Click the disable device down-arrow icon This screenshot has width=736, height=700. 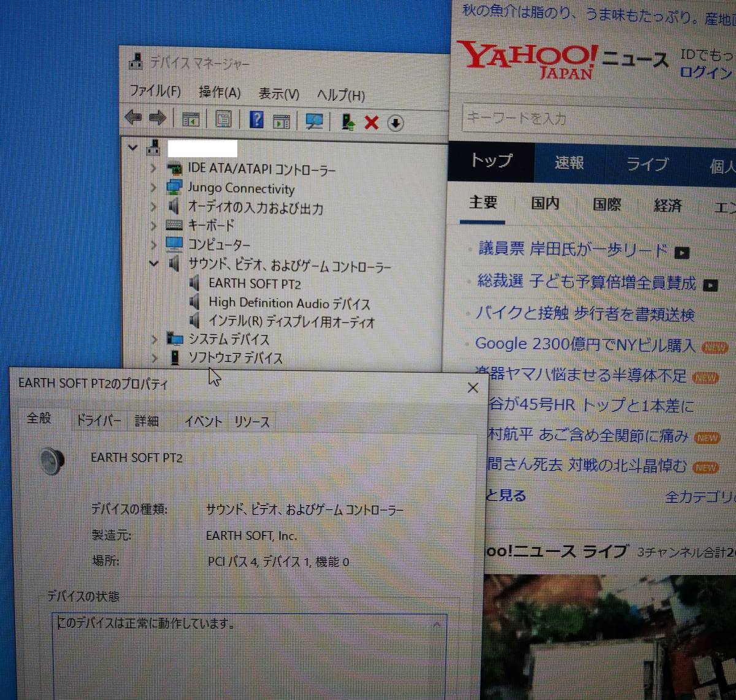(x=396, y=123)
